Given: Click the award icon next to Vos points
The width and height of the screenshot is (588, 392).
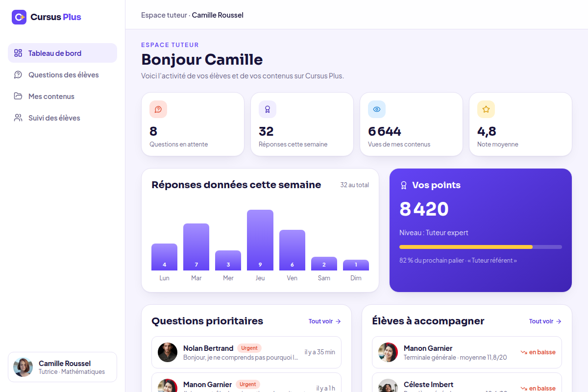Looking at the screenshot, I should tap(404, 185).
